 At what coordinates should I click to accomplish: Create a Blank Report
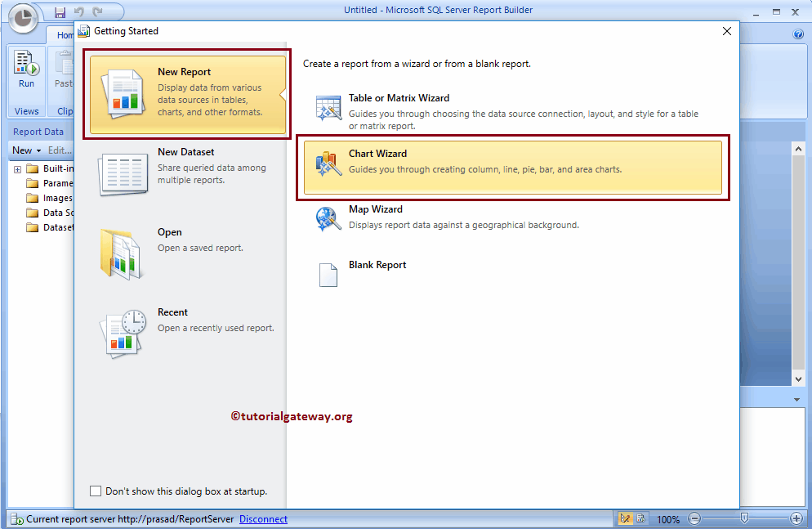379,264
